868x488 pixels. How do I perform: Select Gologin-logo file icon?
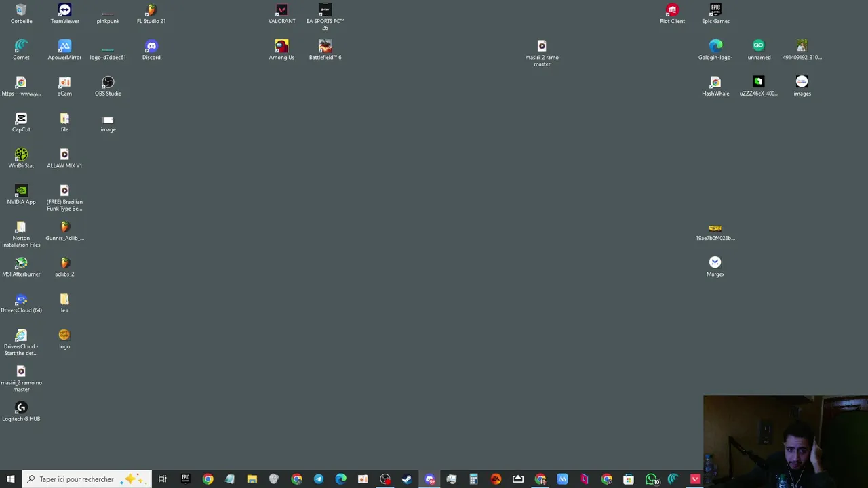[x=715, y=49]
